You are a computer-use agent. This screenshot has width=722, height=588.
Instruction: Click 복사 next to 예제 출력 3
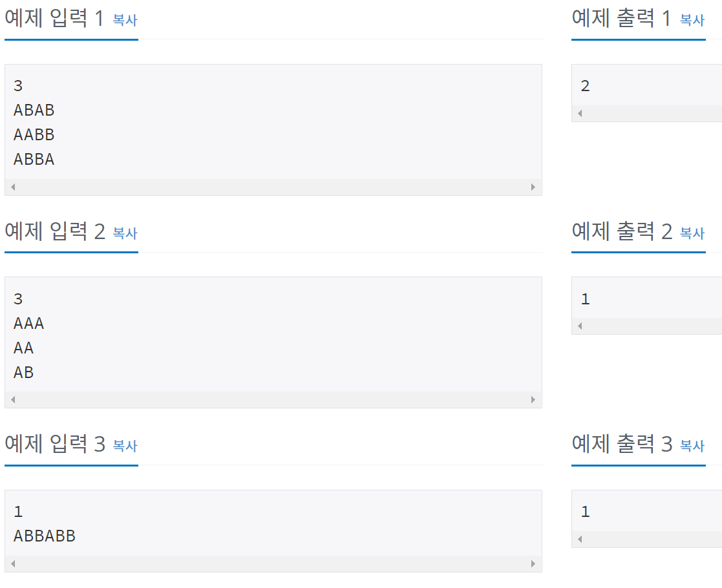tap(694, 446)
